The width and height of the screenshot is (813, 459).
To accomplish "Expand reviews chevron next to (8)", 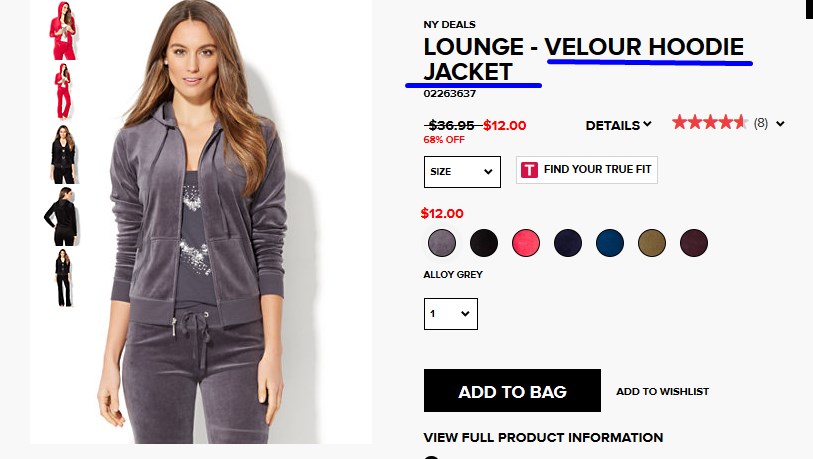I will click(780, 123).
